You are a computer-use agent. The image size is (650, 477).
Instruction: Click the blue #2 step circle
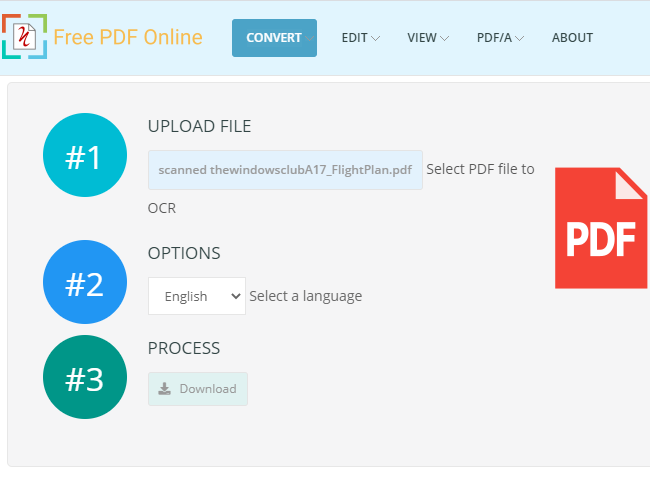pyautogui.click(x=85, y=283)
